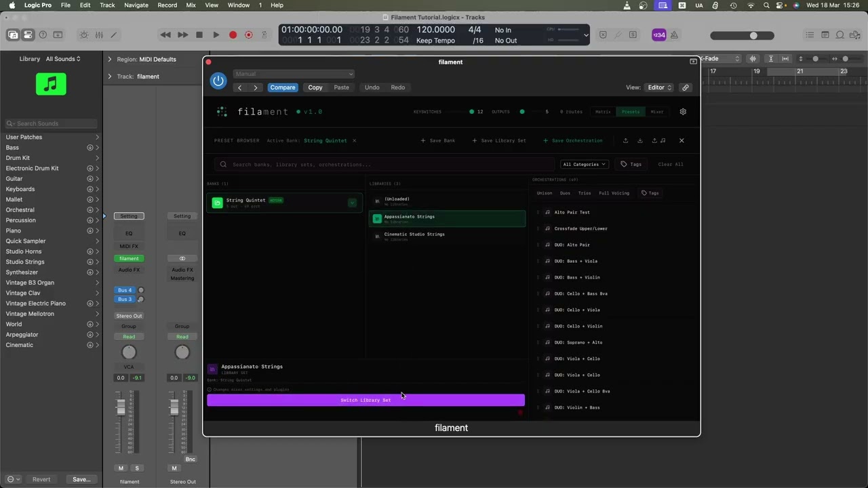Filter orchestrations by Duos
The image size is (868, 488).
coord(565,193)
